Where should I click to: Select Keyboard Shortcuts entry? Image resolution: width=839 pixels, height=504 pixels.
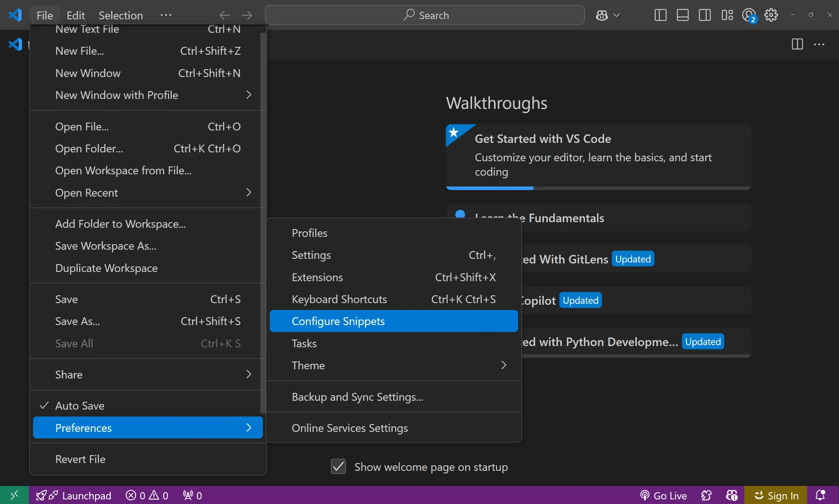(x=394, y=299)
